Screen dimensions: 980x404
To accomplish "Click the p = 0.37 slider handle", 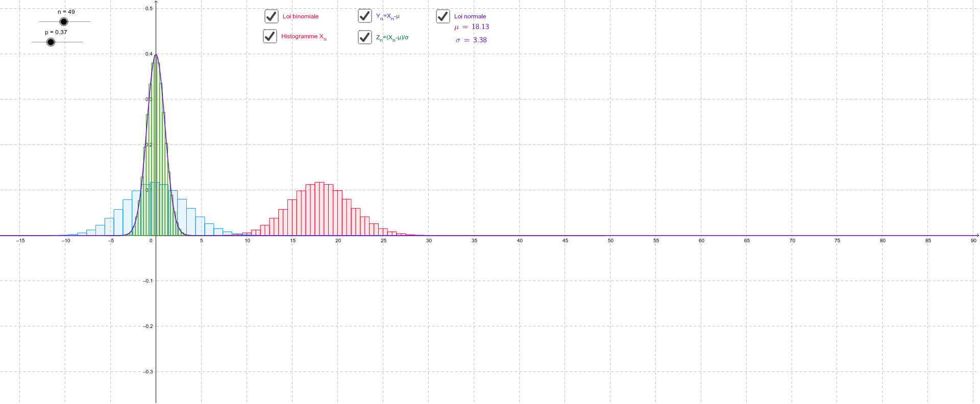I will pyautogui.click(x=51, y=42).
